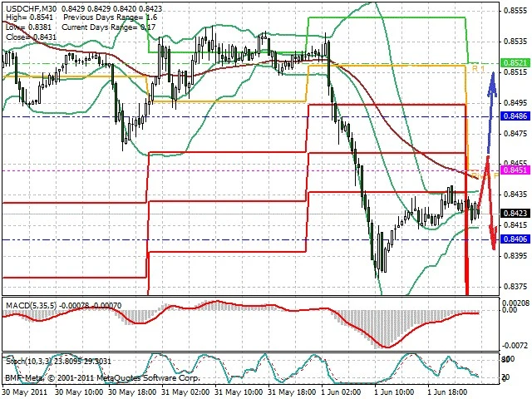The width and height of the screenshot is (532, 399).
Task: Select the High= 0.8541 label
Action: click(x=30, y=17)
